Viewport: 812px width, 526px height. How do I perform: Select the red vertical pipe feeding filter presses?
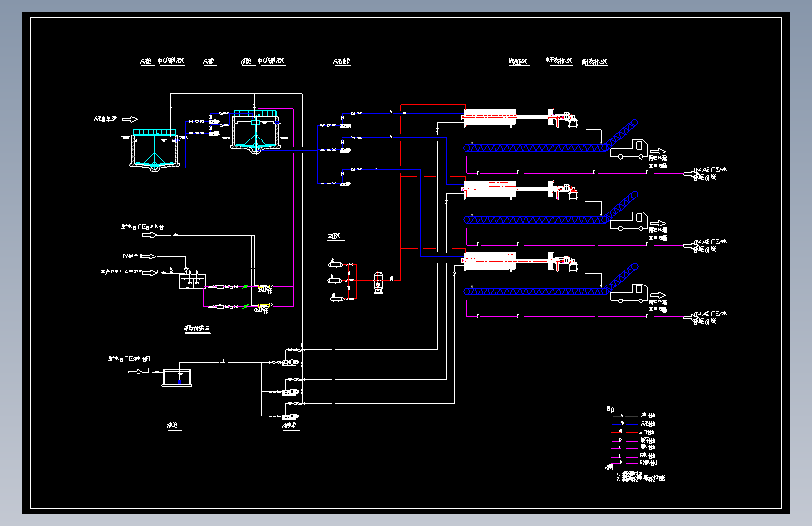(400, 192)
